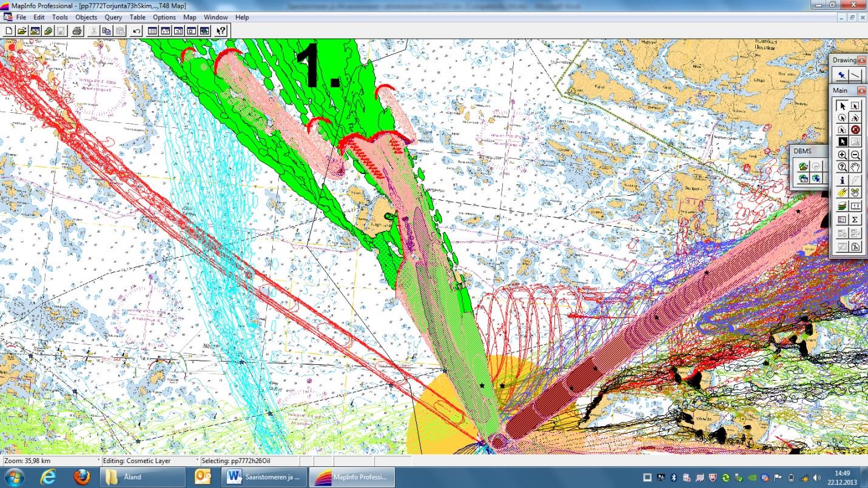Screen dimensions: 868x488
Task: Open the Options menu
Action: point(164,18)
